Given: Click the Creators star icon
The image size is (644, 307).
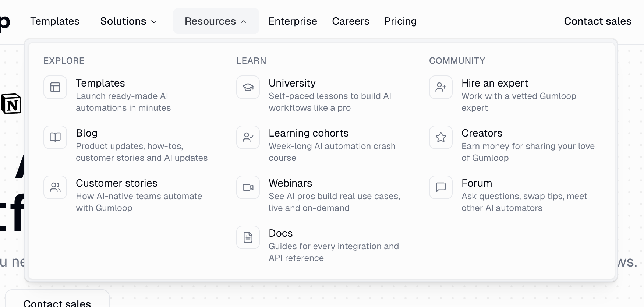Looking at the screenshot, I should click(x=441, y=137).
